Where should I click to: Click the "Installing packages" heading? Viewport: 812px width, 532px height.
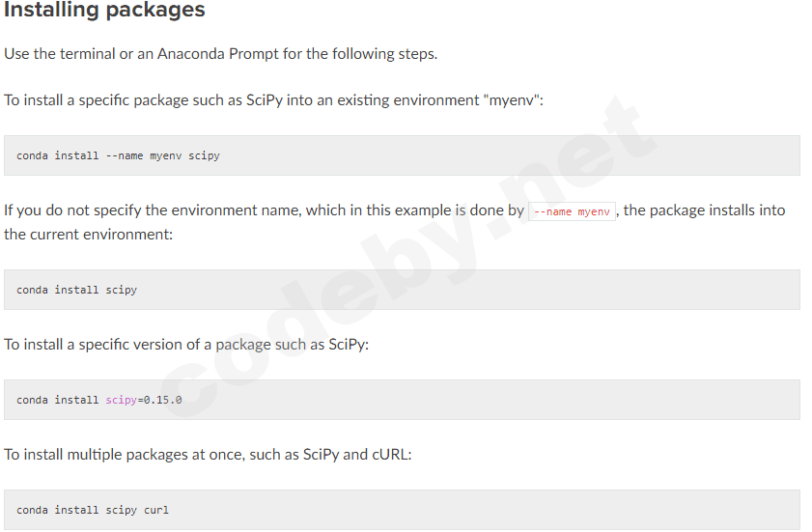pos(104,11)
